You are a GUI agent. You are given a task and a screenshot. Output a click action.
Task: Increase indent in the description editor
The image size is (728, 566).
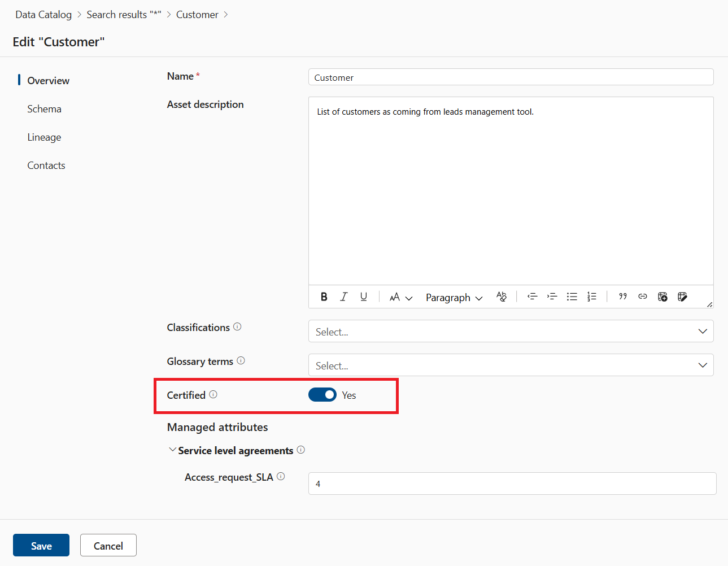[x=552, y=297]
